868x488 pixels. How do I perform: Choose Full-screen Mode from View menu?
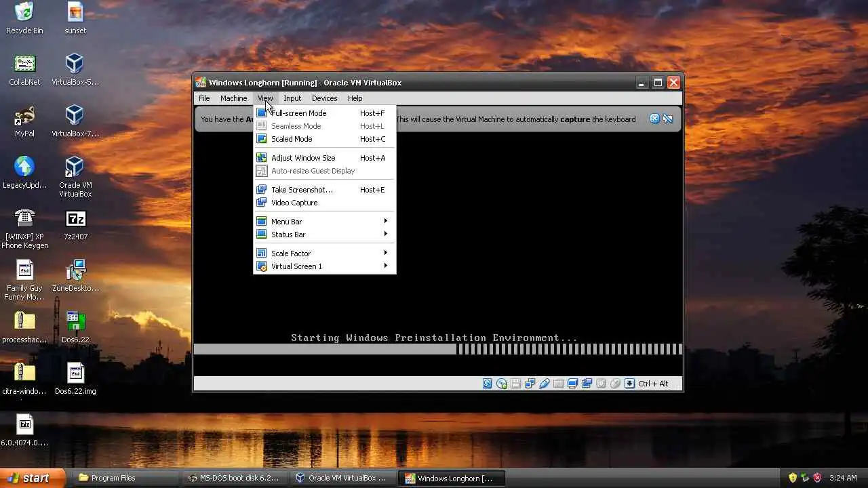click(x=324, y=113)
